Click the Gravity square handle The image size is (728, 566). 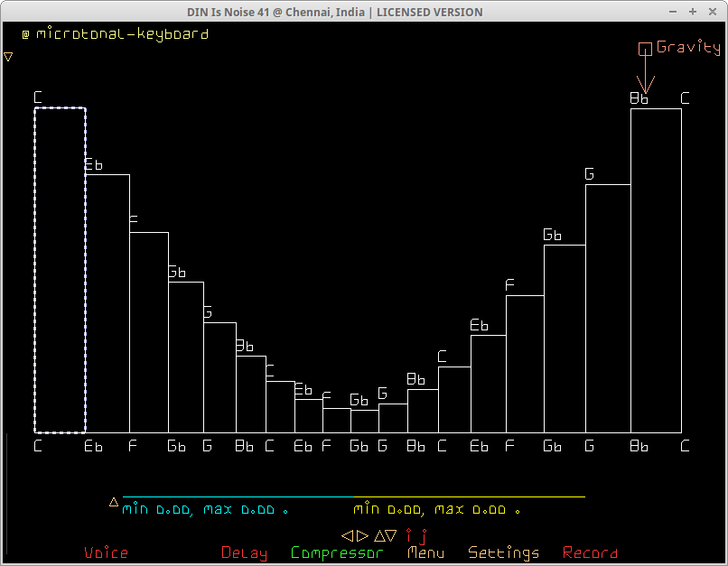645,49
